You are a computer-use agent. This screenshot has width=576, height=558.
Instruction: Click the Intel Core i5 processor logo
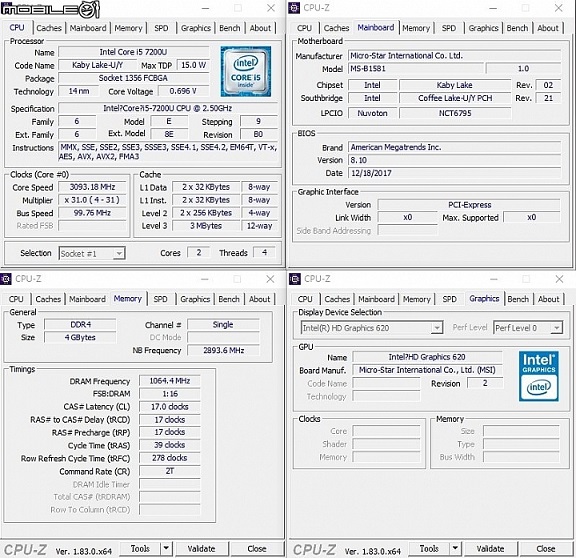(x=245, y=71)
